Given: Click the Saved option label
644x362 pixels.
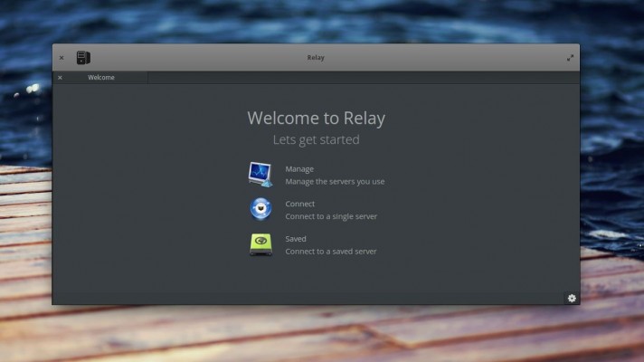Looking at the screenshot, I should (x=296, y=239).
